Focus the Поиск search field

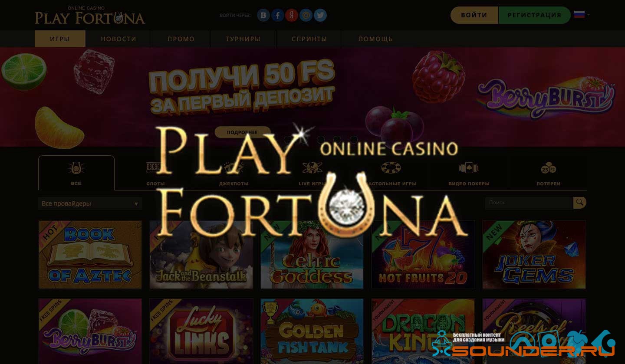[x=529, y=203]
